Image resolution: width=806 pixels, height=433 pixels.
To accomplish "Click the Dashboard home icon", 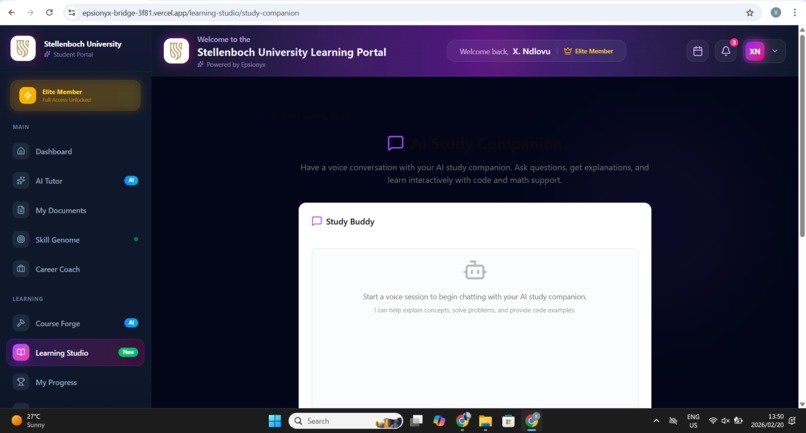I will coord(21,151).
